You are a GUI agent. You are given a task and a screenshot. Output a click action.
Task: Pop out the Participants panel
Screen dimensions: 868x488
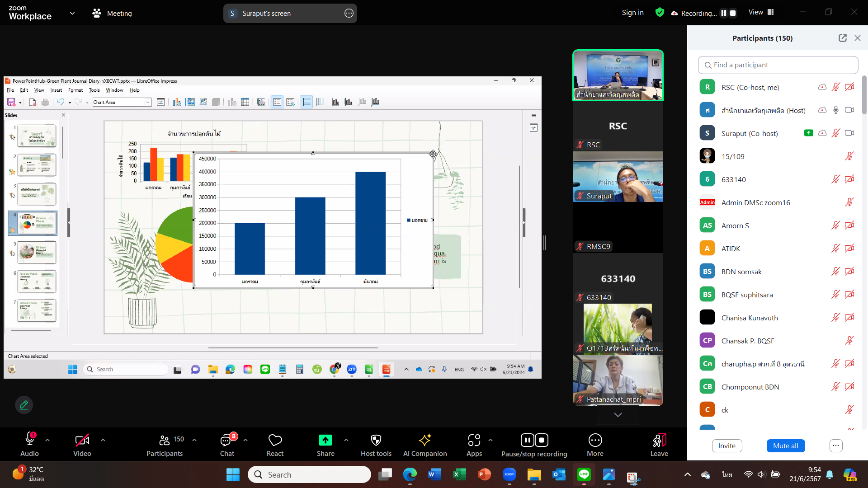842,38
